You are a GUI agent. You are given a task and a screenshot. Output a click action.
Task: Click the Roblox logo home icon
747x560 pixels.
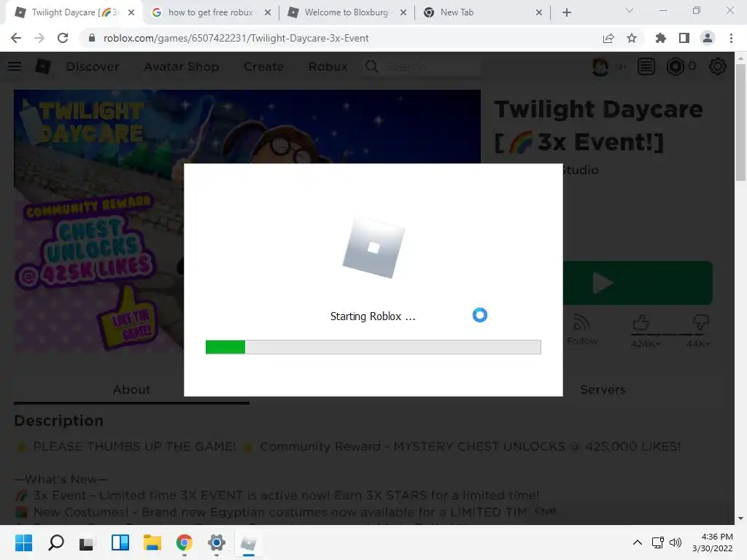tap(43, 66)
